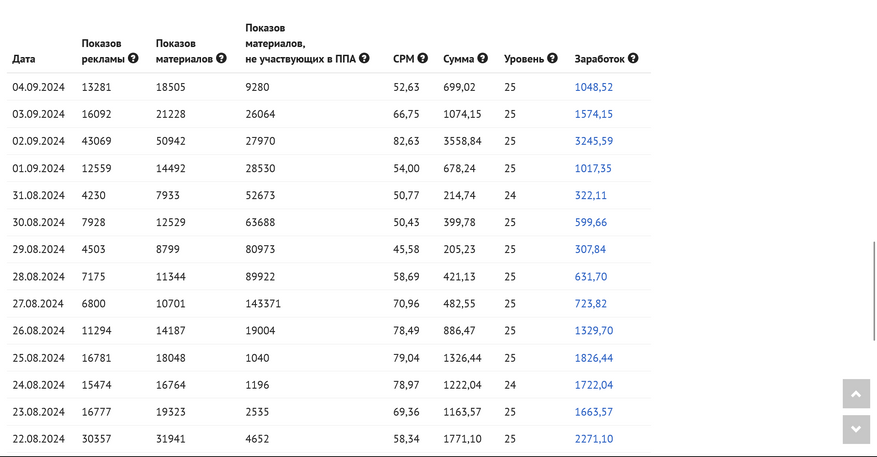Click help icon next to Показов рекламы
The width and height of the screenshot is (877, 457).
click(x=133, y=59)
